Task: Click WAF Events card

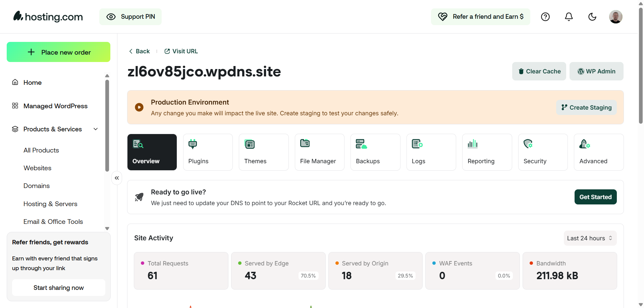Action: pos(473,271)
